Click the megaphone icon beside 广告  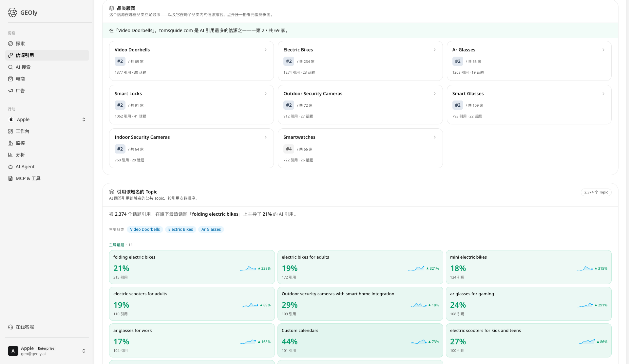[x=10, y=91]
